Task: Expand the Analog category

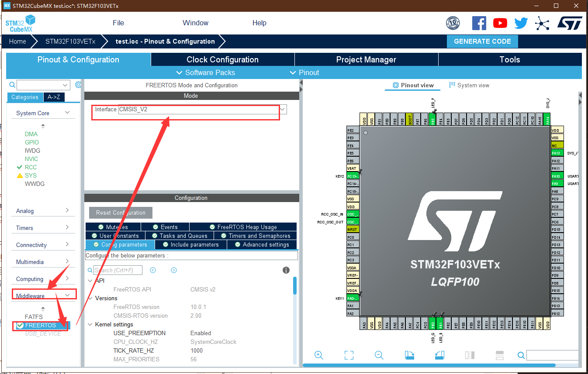Action: (43, 211)
